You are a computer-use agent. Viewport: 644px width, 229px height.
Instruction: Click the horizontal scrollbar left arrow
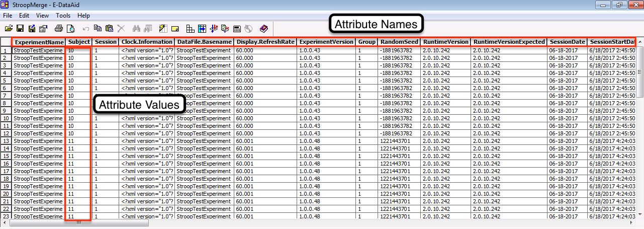[x=4, y=223]
